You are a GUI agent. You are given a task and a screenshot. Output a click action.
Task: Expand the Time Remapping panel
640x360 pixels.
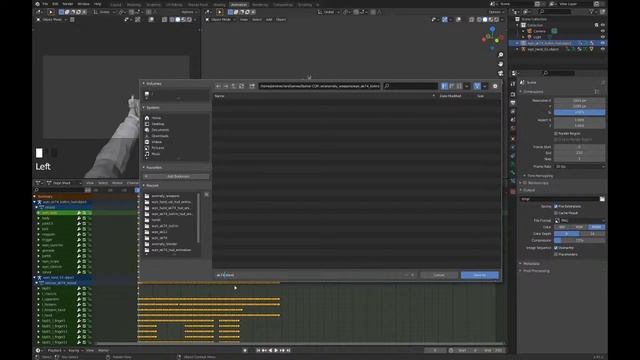pyautogui.click(x=540, y=176)
